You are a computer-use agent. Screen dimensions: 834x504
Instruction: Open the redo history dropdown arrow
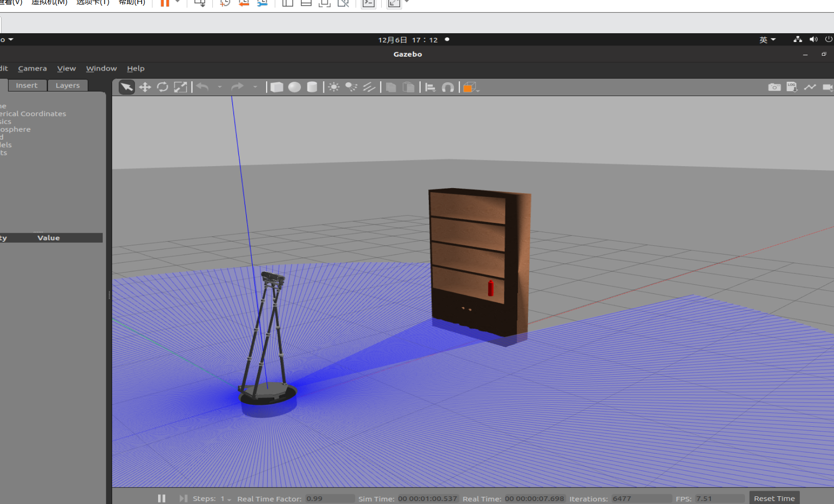tap(255, 87)
